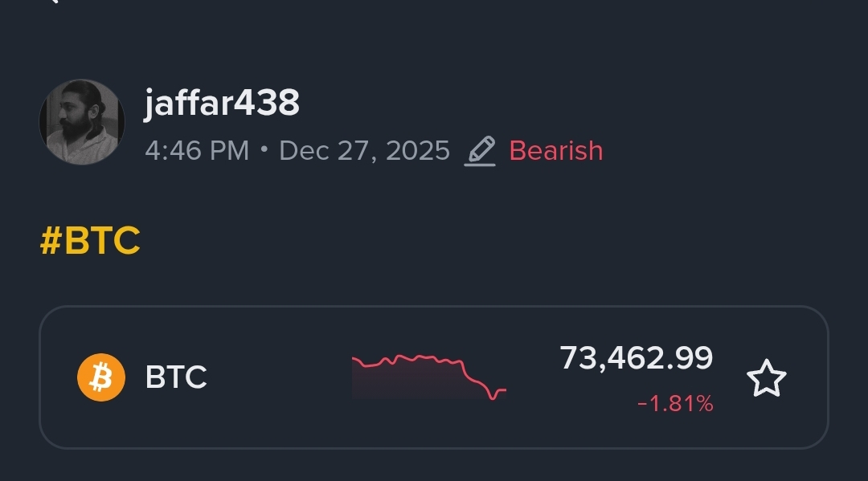This screenshot has height=481, width=868.
Task: Open the red BTC sparkline chart
Action: 428,369
